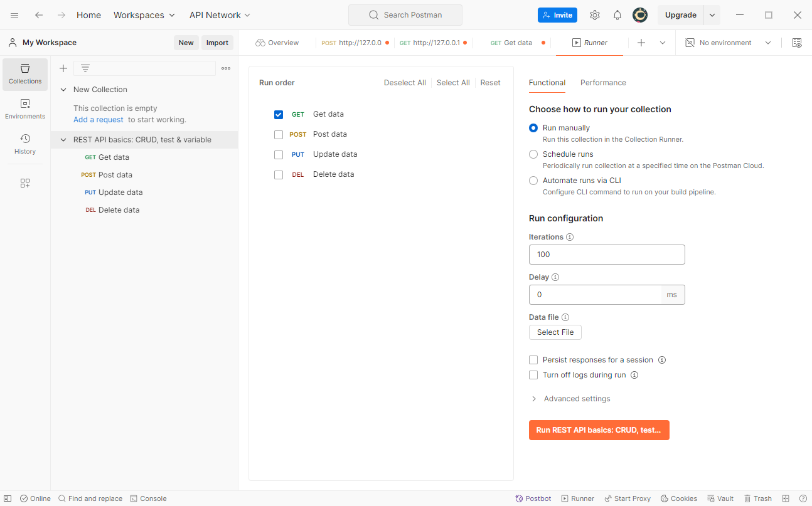812x506 pixels.
Task: Open the user avatar menu
Action: tap(640, 15)
